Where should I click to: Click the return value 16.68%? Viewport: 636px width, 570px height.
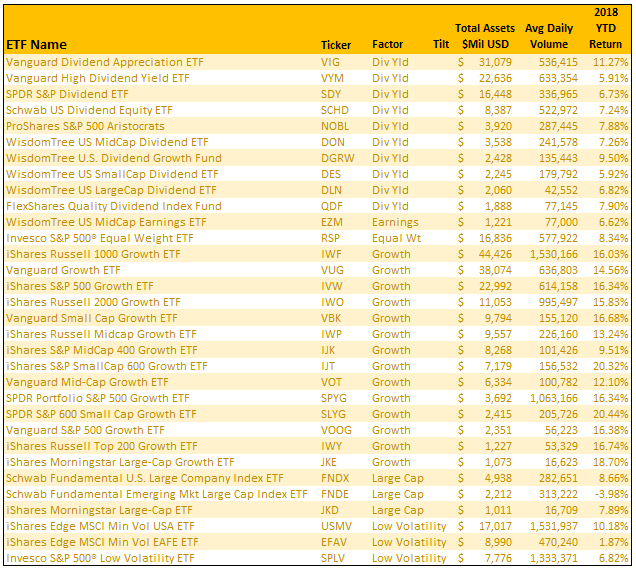pyautogui.click(x=610, y=318)
